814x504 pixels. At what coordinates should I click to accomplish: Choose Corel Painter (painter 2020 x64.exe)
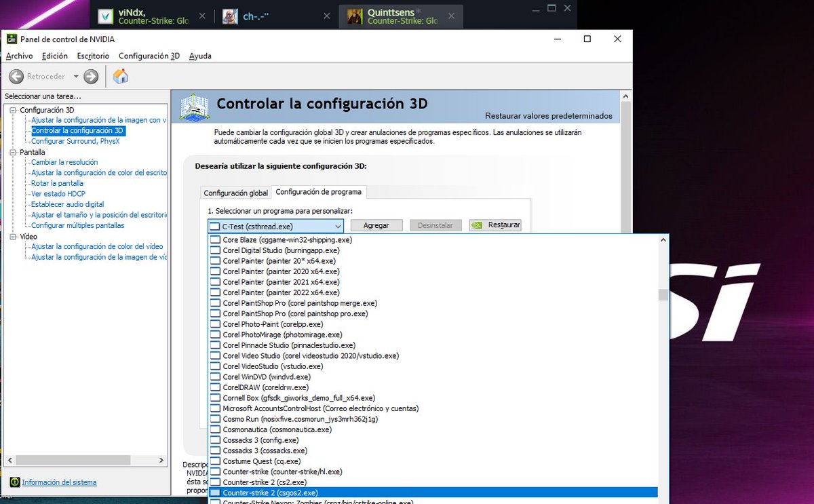pyautogui.click(x=433, y=271)
